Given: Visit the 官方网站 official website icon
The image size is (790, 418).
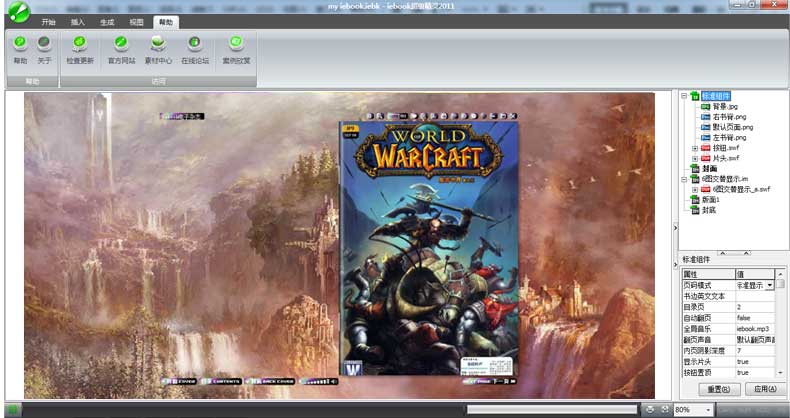Looking at the screenshot, I should tap(121, 42).
